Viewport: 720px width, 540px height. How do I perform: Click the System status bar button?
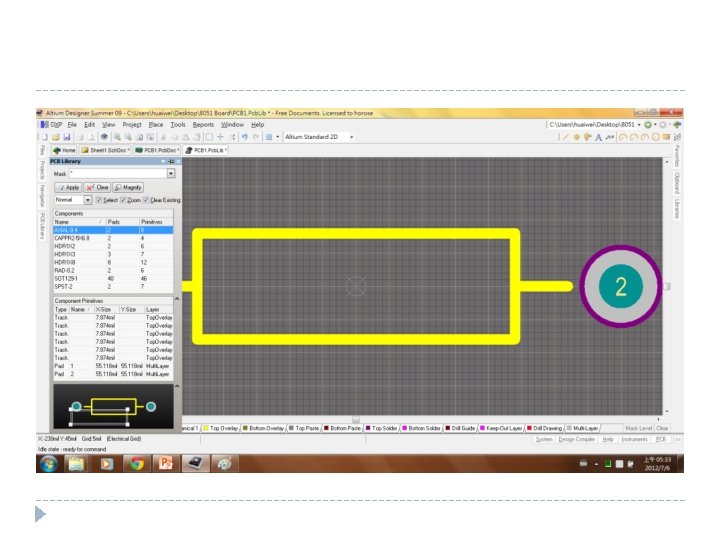coord(544,439)
